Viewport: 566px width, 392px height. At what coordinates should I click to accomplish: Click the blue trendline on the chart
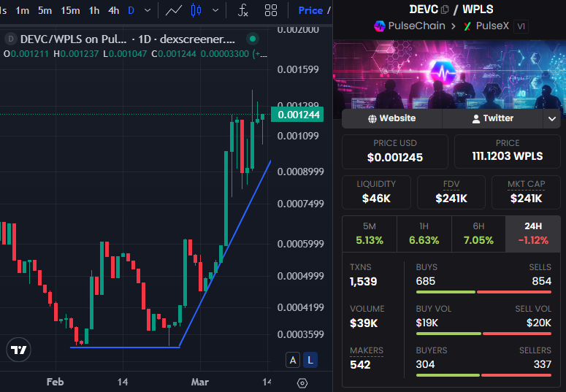pos(225,255)
